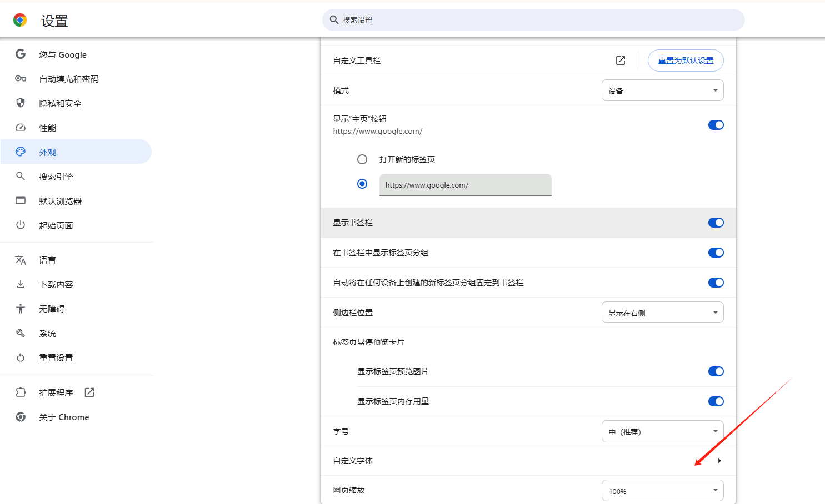Click the 搜索设置 search field

tap(533, 20)
